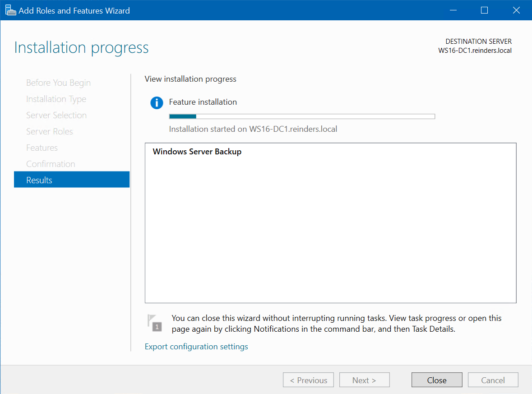Click the wizard-closing notification message text
532x394 pixels.
click(337, 324)
